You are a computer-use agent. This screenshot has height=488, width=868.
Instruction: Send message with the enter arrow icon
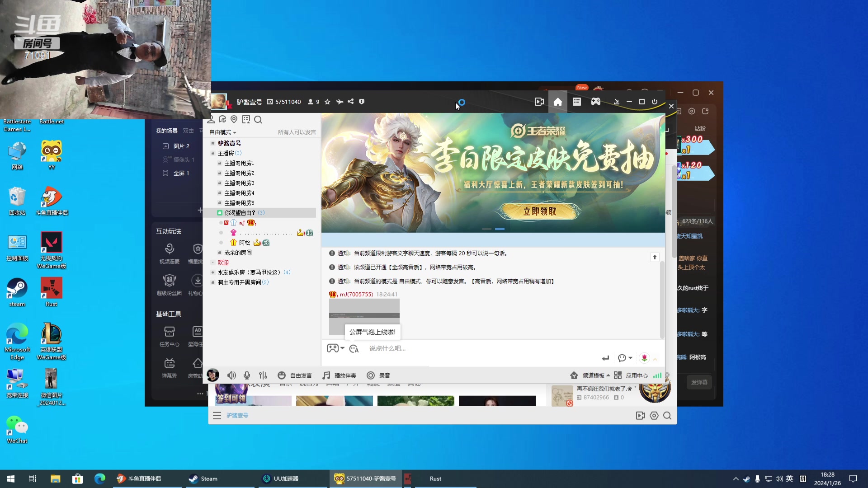pyautogui.click(x=605, y=358)
